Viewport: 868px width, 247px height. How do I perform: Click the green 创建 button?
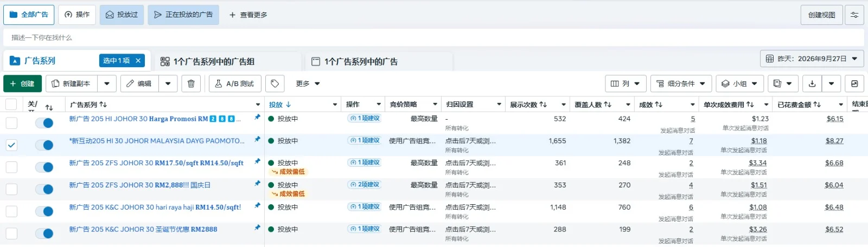(22, 83)
